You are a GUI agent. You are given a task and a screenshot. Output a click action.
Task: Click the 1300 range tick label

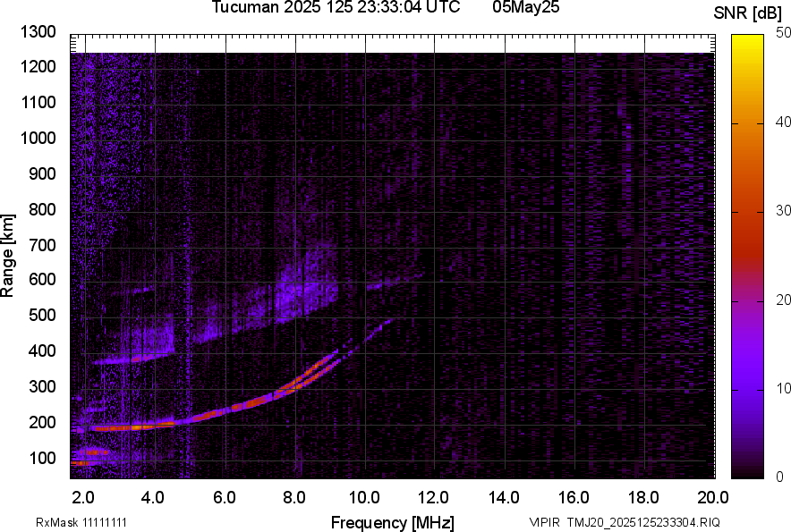(x=38, y=32)
